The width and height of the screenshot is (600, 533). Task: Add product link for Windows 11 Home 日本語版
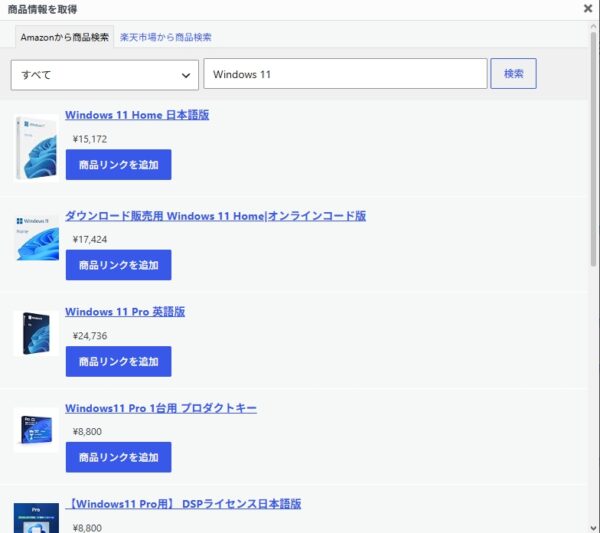click(119, 165)
